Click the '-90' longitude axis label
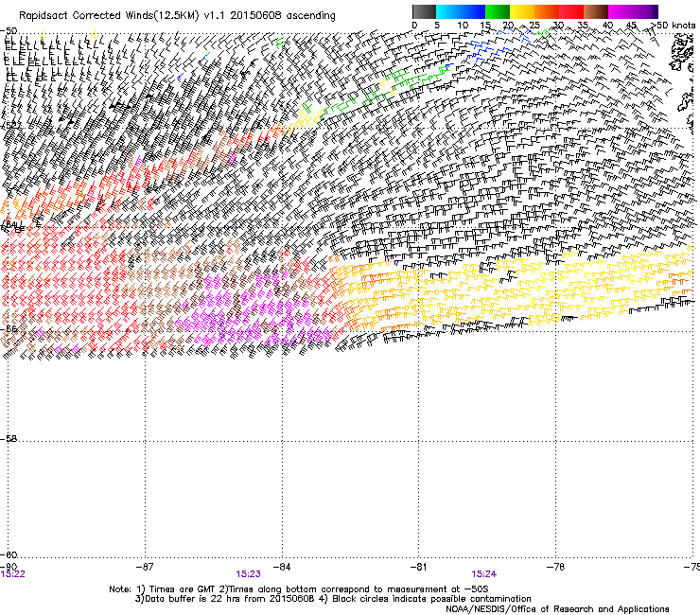The width and height of the screenshot is (700, 615). [9, 567]
